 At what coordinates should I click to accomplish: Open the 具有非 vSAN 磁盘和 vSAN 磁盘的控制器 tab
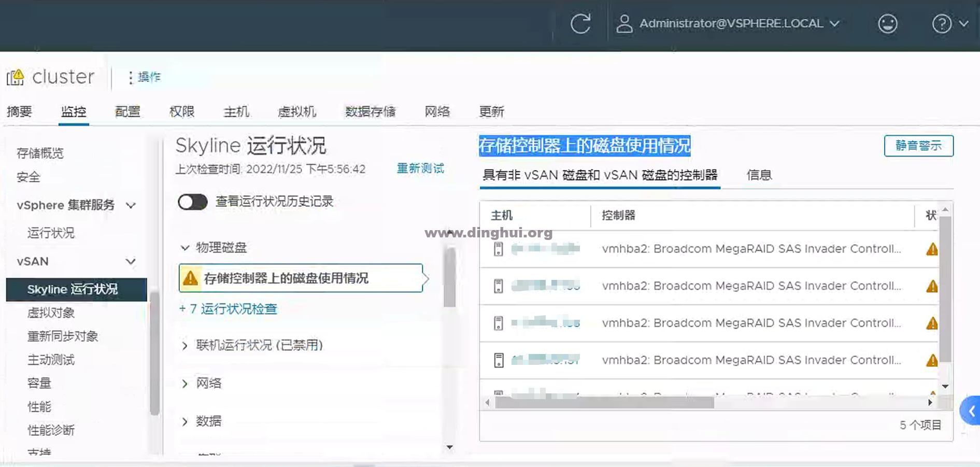600,175
